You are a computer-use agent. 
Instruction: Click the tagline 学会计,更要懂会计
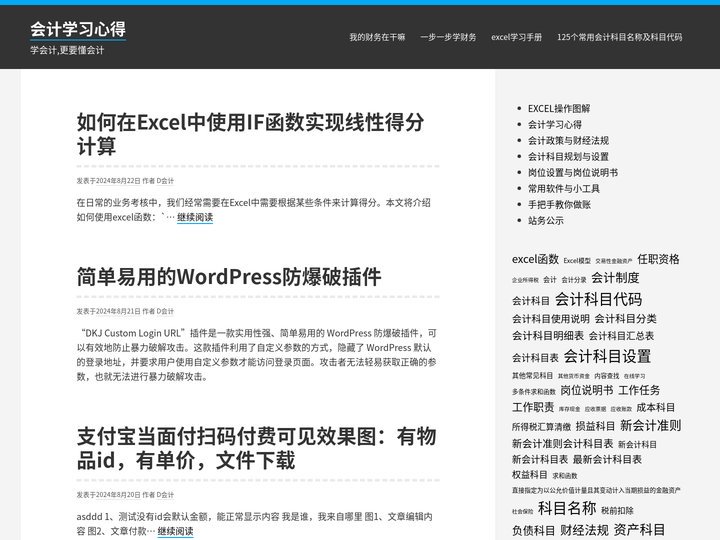point(67,51)
